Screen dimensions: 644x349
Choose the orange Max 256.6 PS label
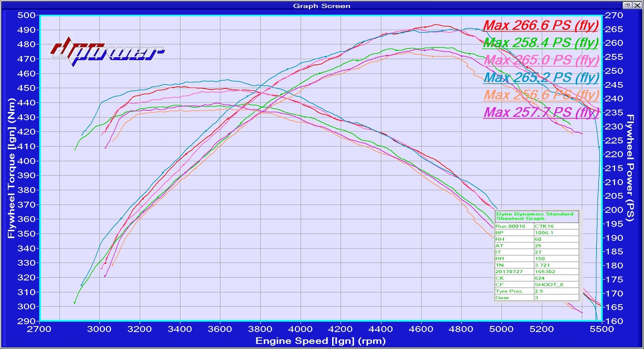point(541,95)
